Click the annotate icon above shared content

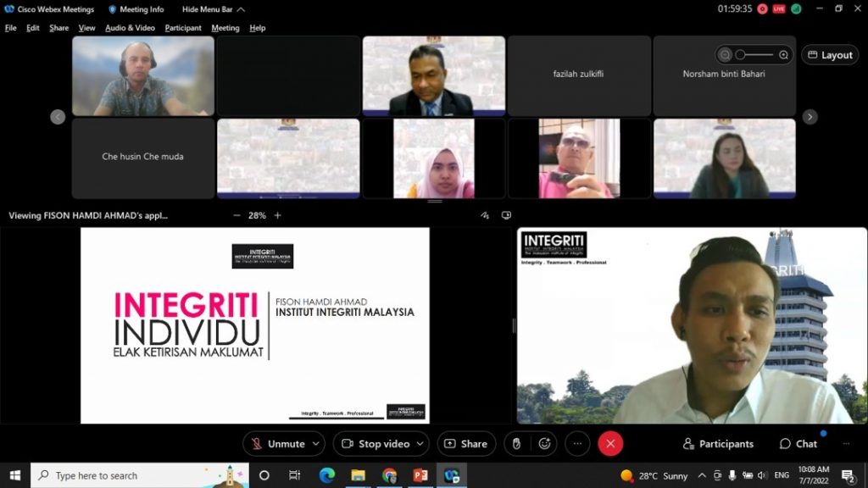coord(485,215)
